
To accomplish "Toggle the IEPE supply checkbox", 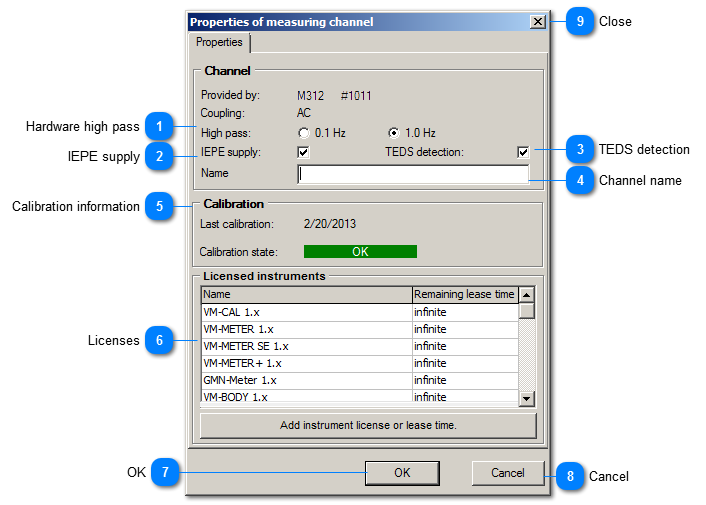I will coord(304,153).
